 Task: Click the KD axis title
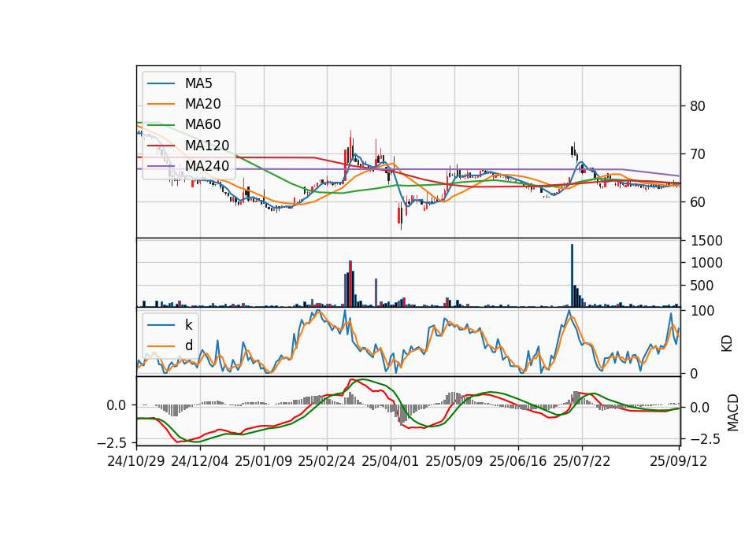click(727, 344)
